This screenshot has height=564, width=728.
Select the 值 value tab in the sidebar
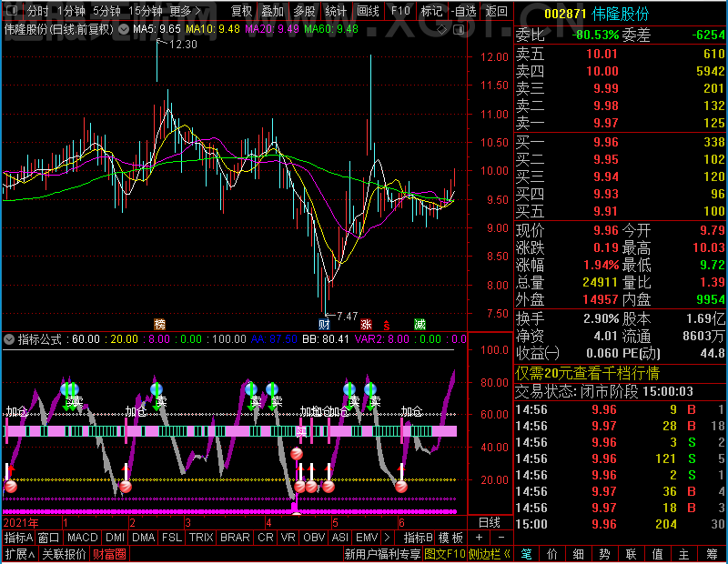click(x=657, y=554)
